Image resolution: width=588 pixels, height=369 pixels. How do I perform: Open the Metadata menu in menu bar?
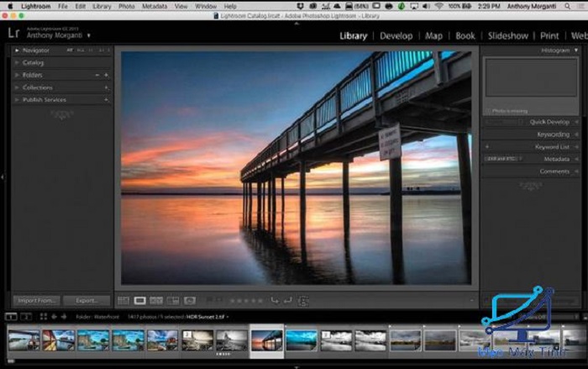pyautogui.click(x=155, y=7)
